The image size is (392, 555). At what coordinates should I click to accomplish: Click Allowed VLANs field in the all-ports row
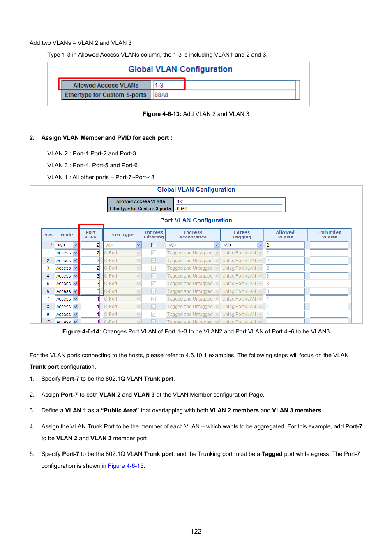tap(285, 245)
